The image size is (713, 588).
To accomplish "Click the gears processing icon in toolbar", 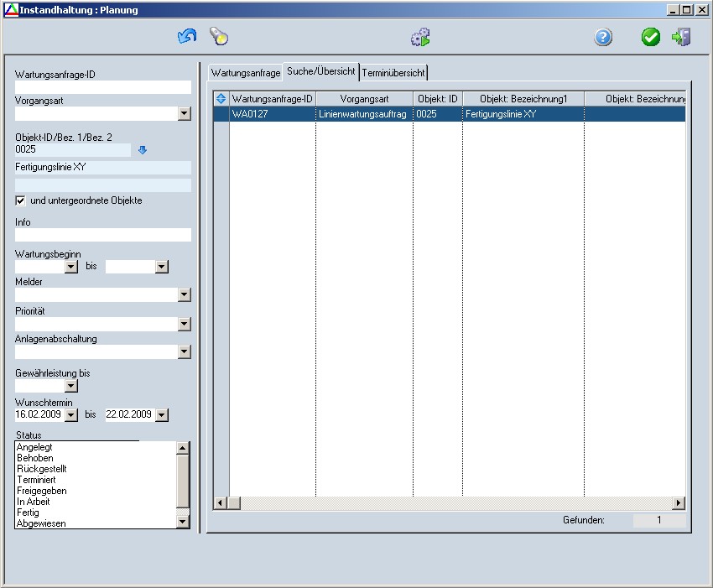I will click(420, 37).
